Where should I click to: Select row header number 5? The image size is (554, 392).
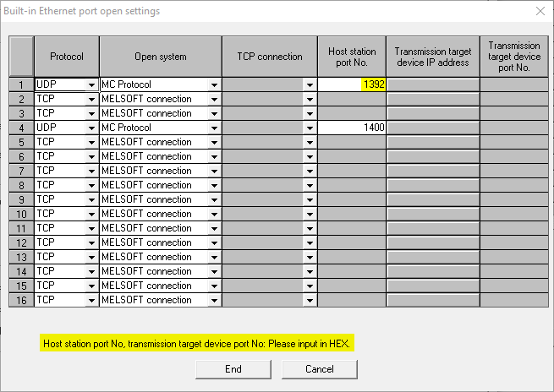tap(21, 142)
